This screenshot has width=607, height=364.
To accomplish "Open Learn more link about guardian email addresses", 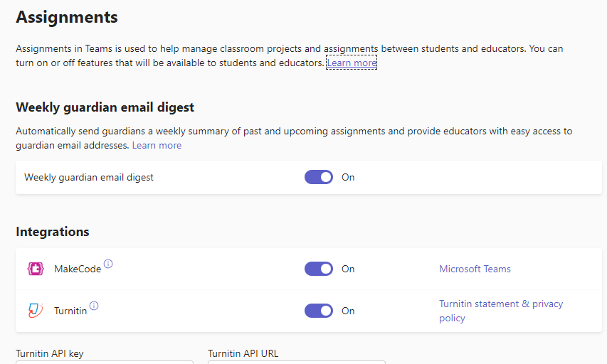I will [x=157, y=146].
